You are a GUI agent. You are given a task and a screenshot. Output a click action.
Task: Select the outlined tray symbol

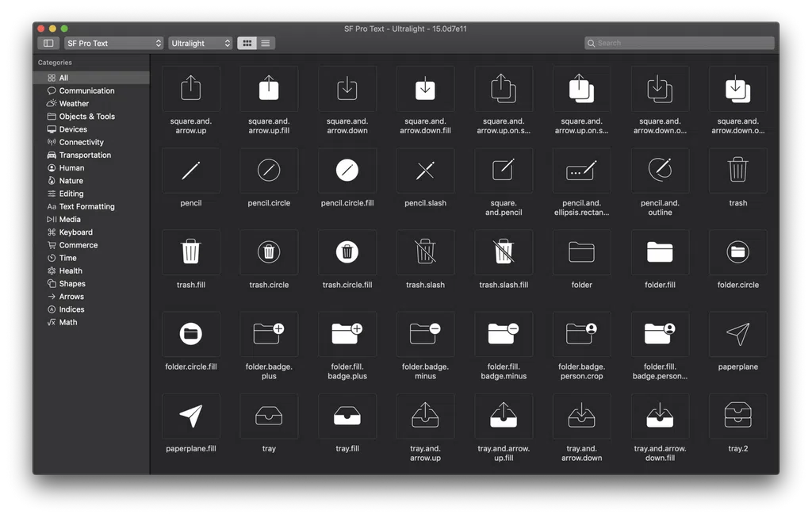[x=269, y=416]
